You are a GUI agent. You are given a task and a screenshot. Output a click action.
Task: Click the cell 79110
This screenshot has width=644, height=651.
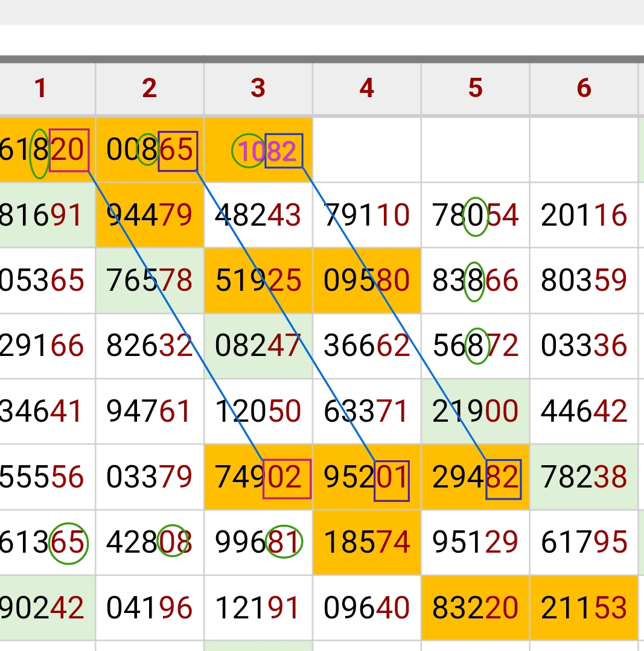tap(367, 215)
